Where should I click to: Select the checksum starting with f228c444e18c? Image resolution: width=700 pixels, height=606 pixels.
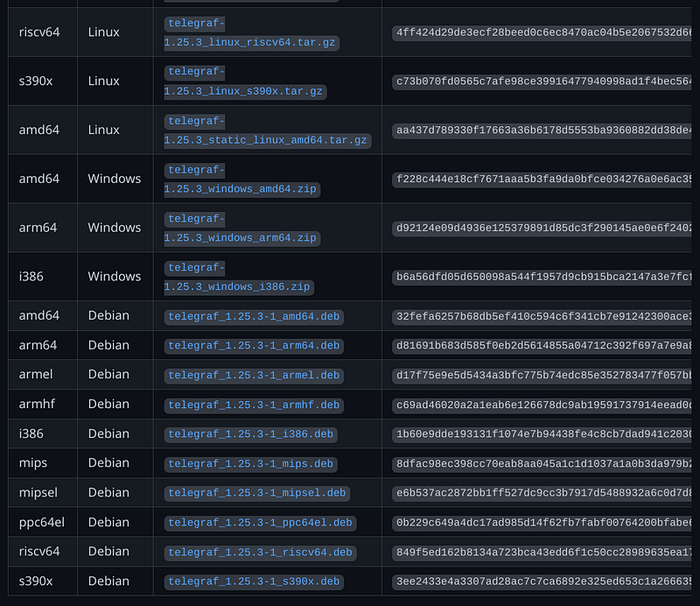(x=542, y=180)
